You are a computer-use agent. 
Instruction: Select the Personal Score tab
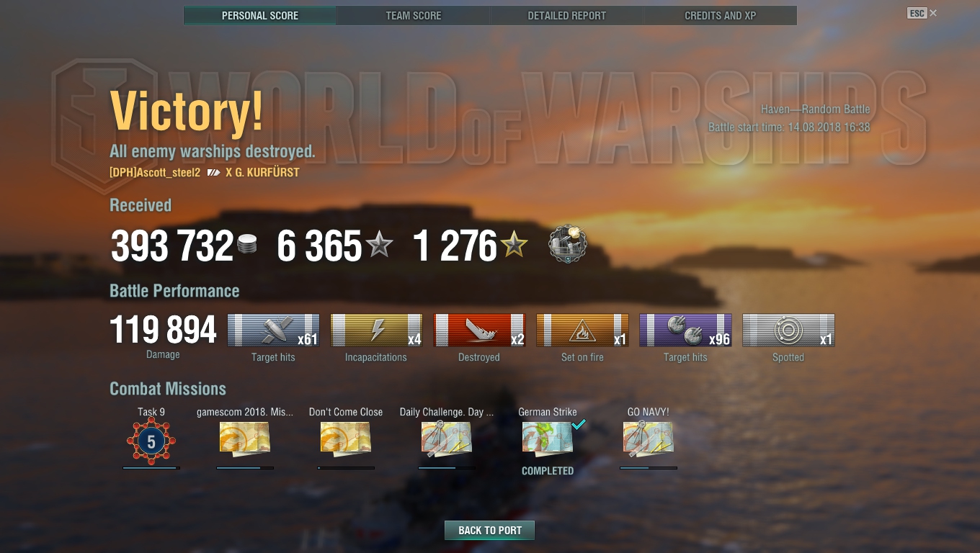click(x=260, y=15)
